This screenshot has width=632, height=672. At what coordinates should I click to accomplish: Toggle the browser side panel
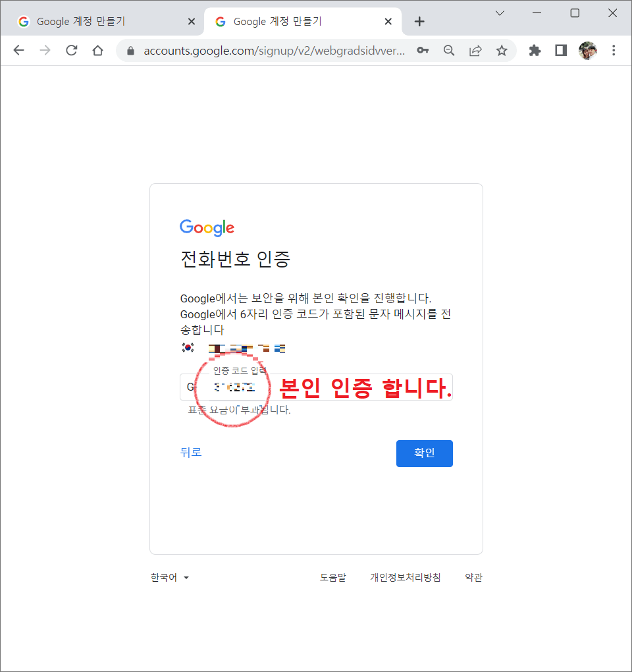(x=561, y=51)
